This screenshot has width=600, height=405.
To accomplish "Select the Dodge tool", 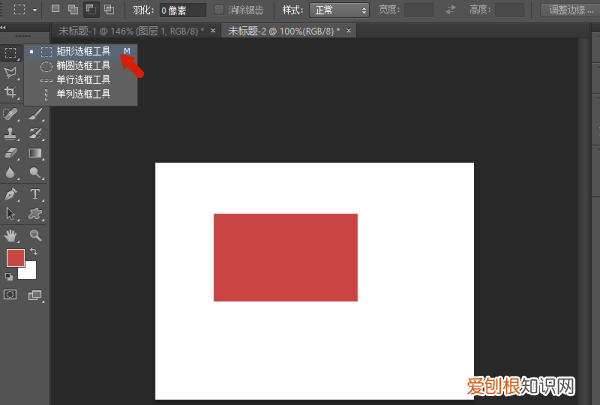I will (36, 173).
